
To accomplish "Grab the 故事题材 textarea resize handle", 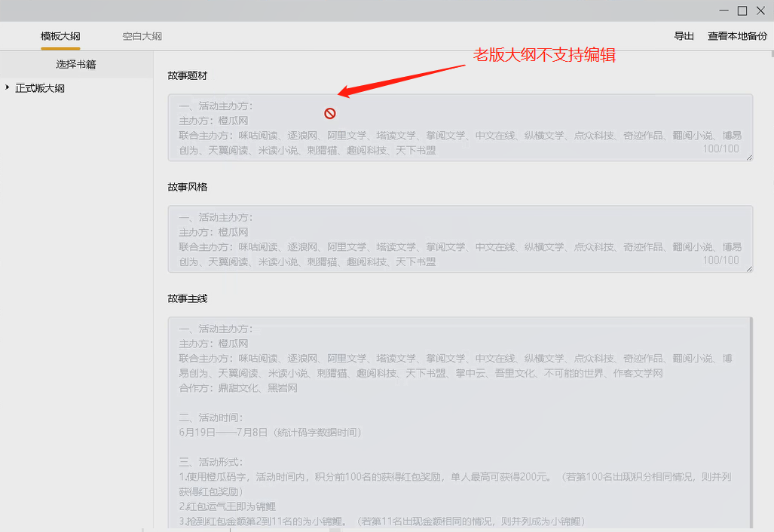I will [749, 158].
